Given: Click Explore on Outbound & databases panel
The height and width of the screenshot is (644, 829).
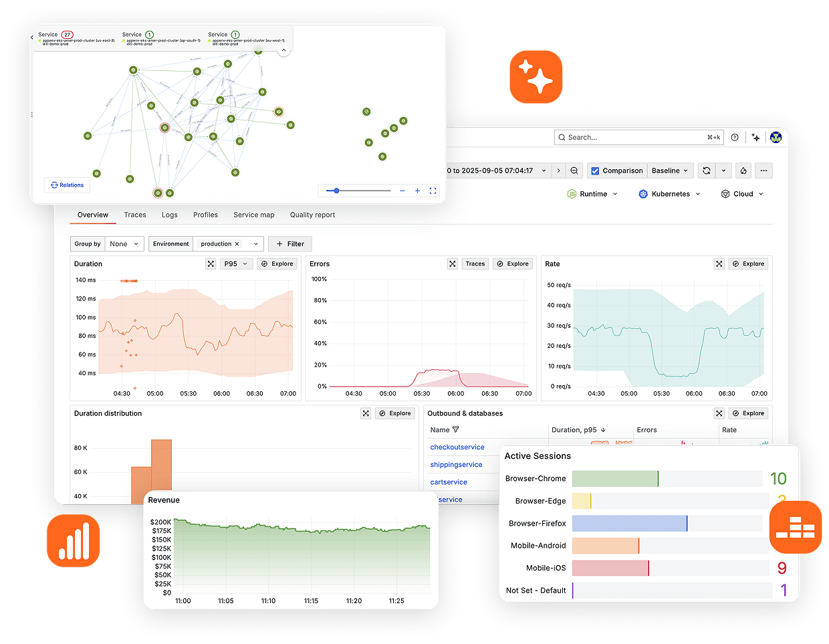Looking at the screenshot, I should [748, 413].
